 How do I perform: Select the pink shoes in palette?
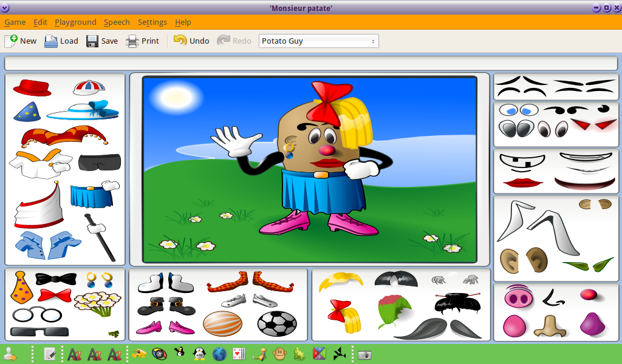[165, 327]
